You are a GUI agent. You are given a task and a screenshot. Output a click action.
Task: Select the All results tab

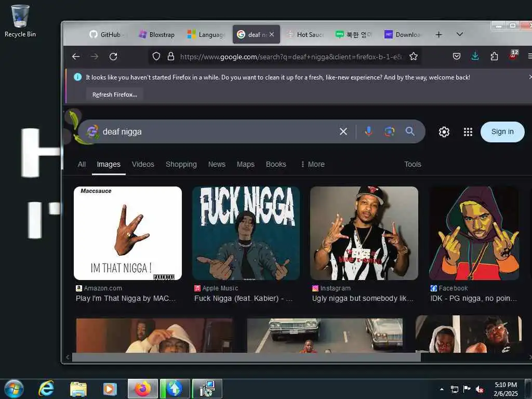click(82, 164)
